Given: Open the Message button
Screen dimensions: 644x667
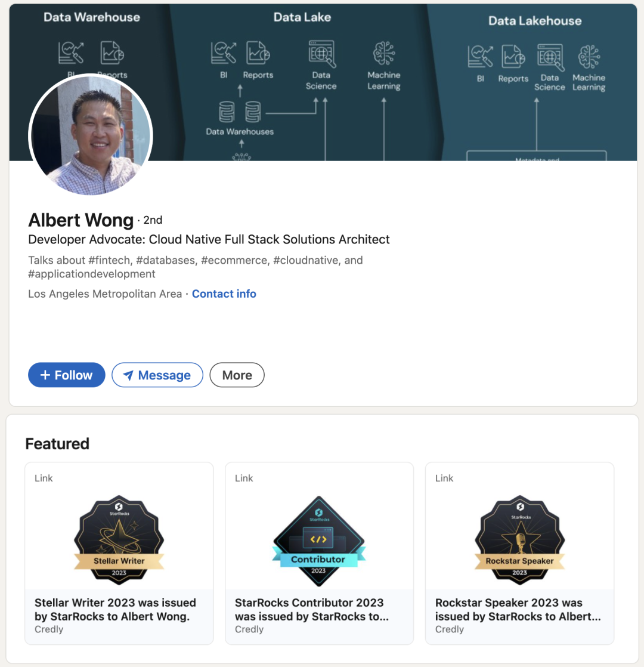Looking at the screenshot, I should tap(157, 375).
